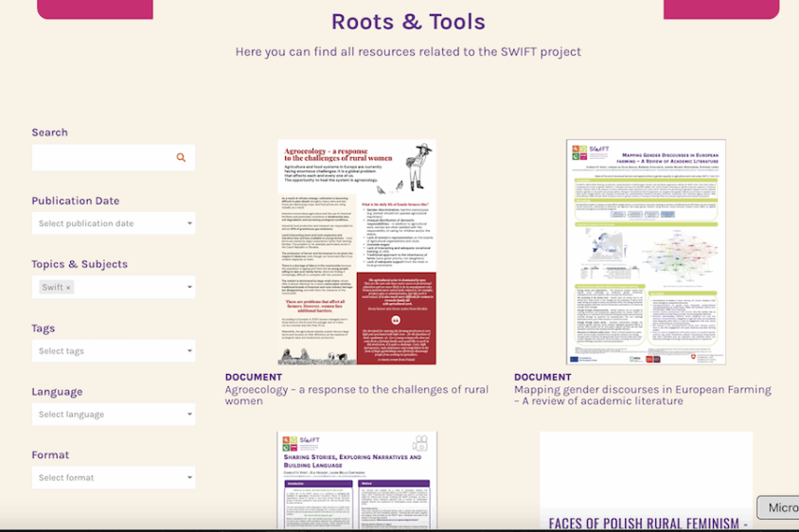Open the Sharing Stories, Exploring Narratives thumbnail

[x=357, y=480]
